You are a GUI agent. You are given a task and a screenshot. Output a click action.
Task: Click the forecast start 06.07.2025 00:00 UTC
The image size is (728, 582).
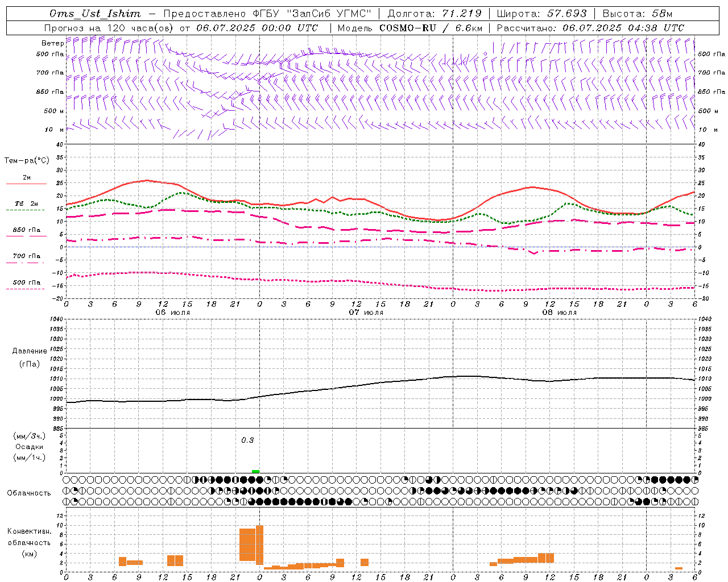point(257,28)
